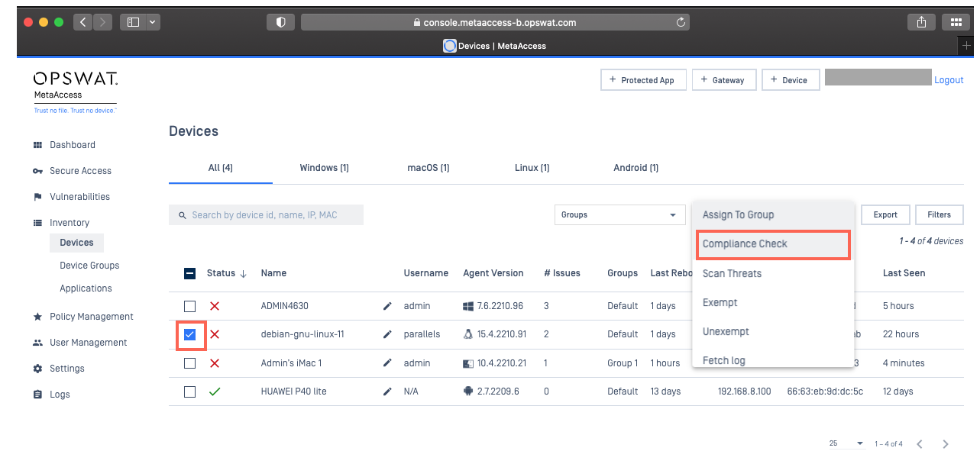Show Safari tab overview grid
This screenshot has width=980, height=464.
[956, 22]
